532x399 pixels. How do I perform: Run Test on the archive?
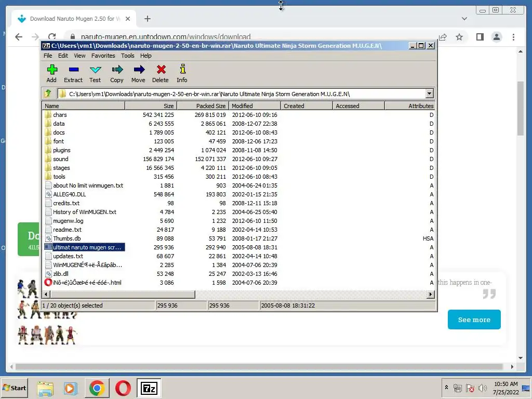(x=96, y=70)
